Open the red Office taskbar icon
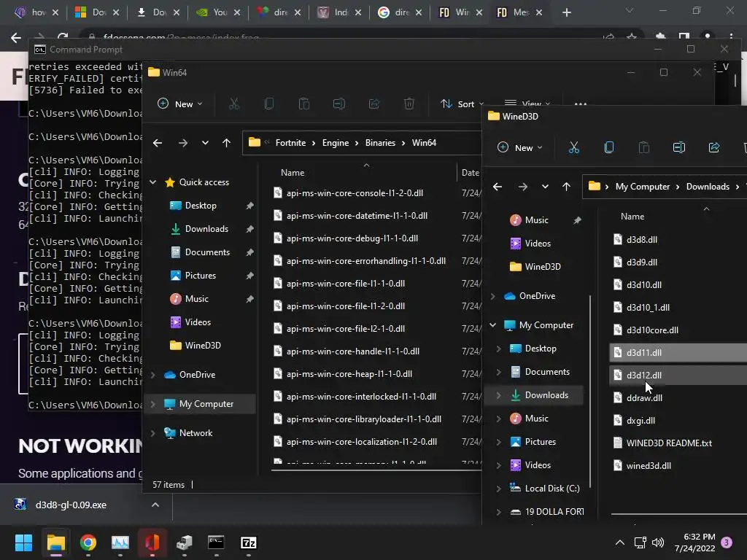 click(152, 542)
